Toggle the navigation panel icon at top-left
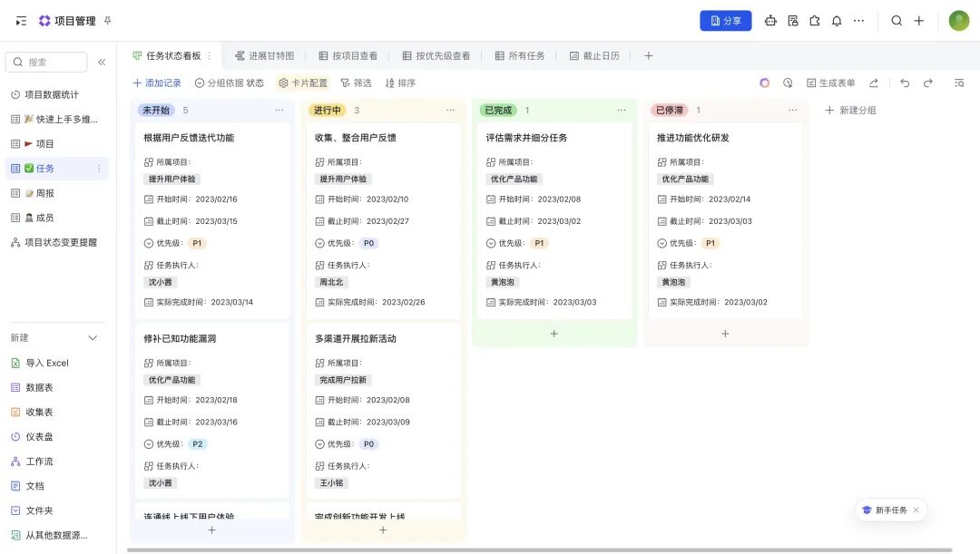This screenshot has width=980, height=554. tap(21, 21)
